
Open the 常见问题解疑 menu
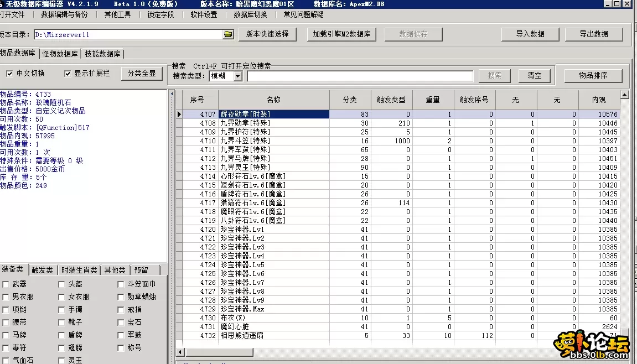303,14
